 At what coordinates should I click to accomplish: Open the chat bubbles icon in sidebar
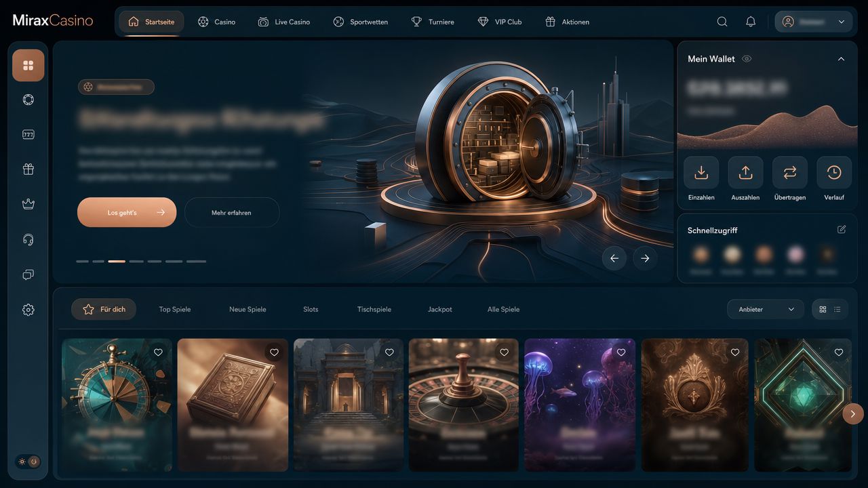(28, 274)
